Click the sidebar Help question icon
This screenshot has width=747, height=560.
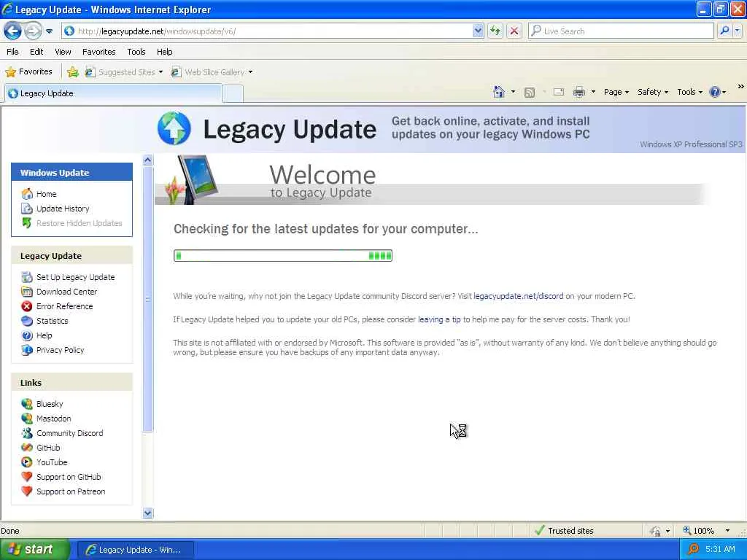[x=27, y=335]
